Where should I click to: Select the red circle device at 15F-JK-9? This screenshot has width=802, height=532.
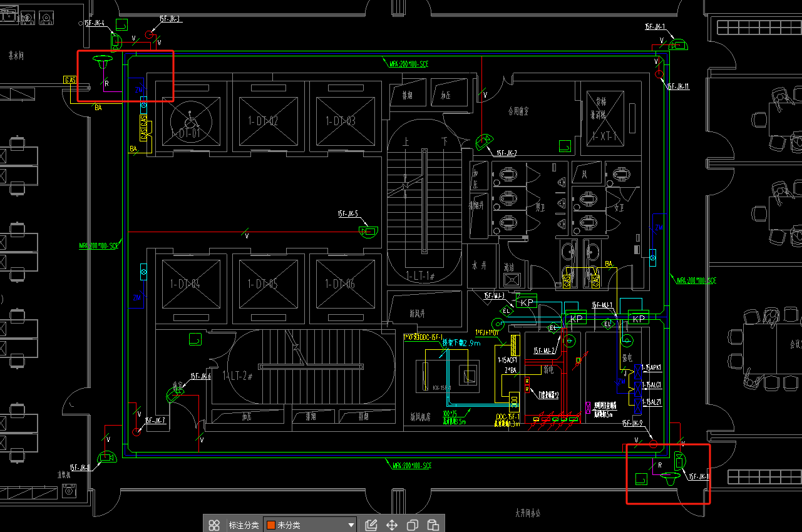click(653, 444)
